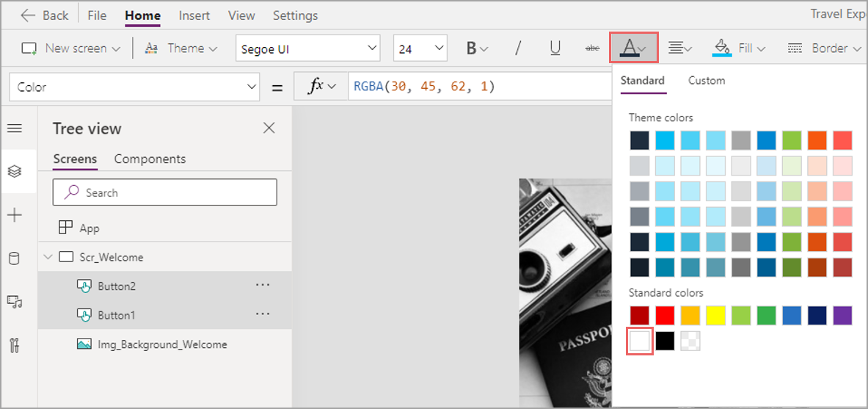This screenshot has width=868, height=409.
Task: Open the left hamburger menu
Action: pyautogui.click(x=15, y=129)
